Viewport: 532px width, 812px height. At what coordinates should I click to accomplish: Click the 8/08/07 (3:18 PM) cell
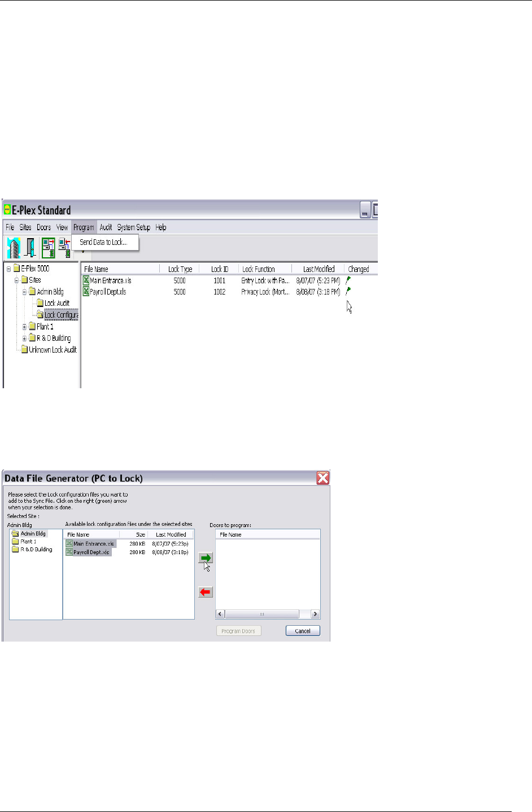coord(318,292)
